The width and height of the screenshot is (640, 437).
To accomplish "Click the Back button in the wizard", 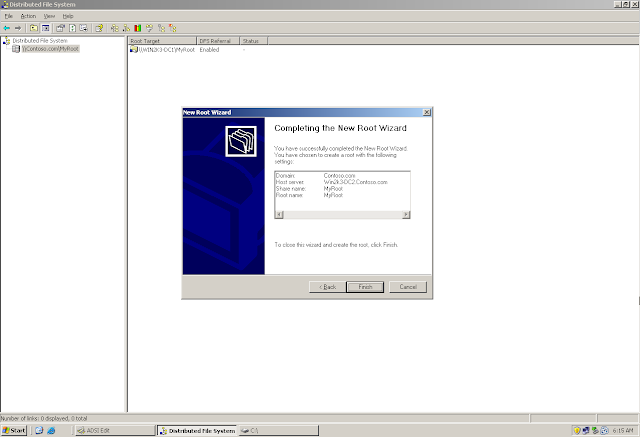I will [328, 287].
